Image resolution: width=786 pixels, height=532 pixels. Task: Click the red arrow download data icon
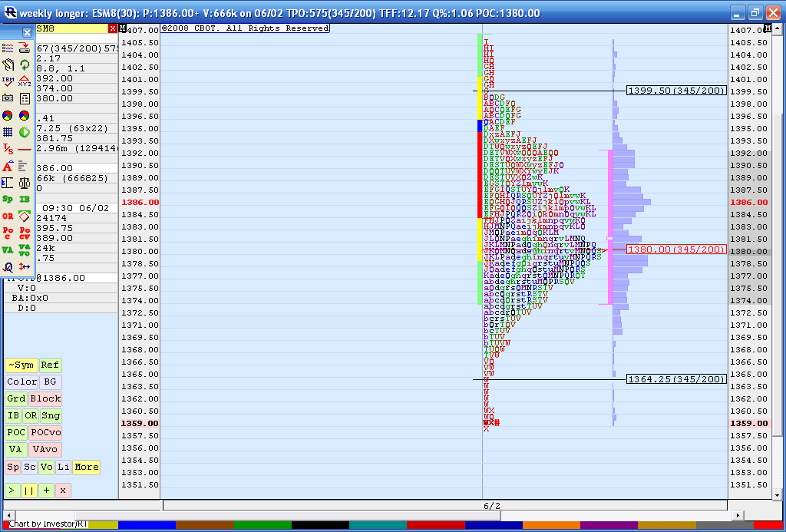[24, 48]
